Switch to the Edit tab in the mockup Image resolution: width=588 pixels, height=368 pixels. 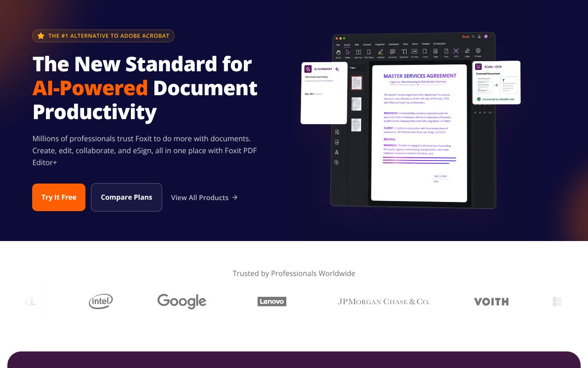[357, 45]
